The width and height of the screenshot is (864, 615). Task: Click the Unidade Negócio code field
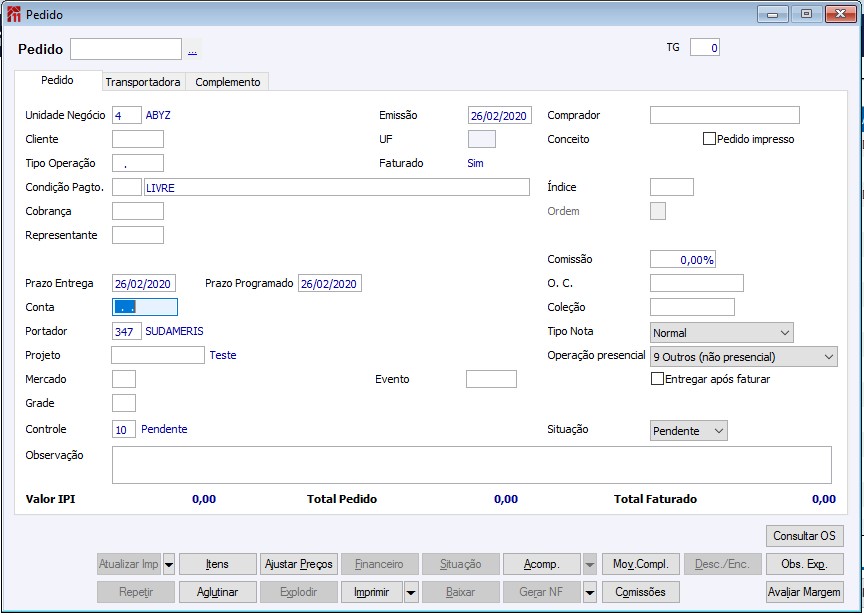click(127, 116)
